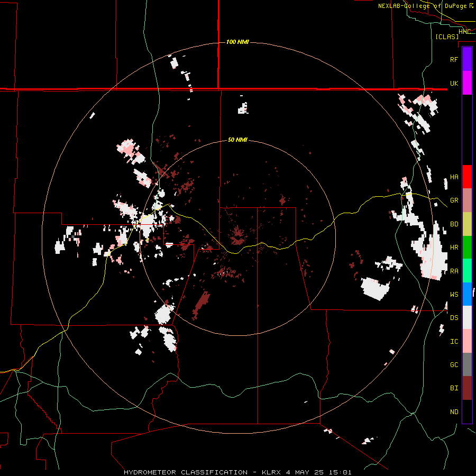Click the RA legend label
Viewport: 476px width, 476px height.
[454, 271]
